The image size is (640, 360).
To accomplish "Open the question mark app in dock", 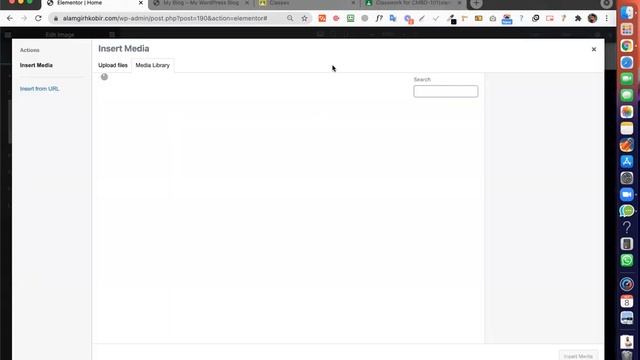I will (x=627, y=227).
